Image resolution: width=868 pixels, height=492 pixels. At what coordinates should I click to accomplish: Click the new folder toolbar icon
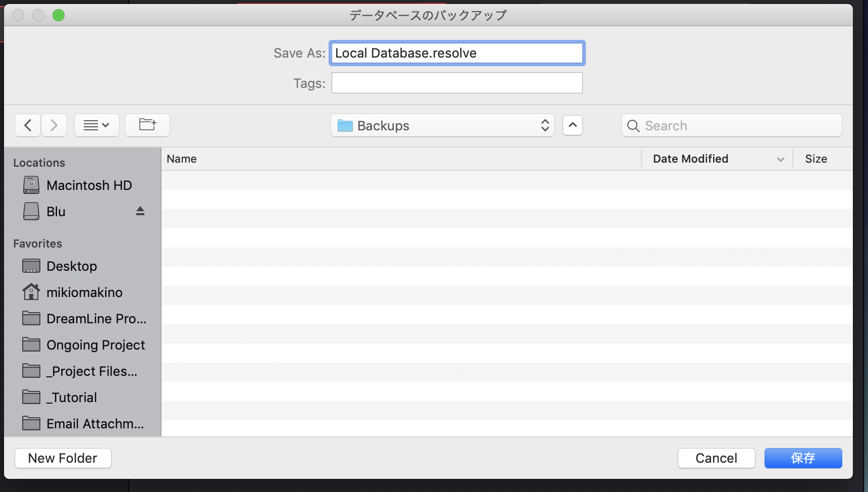coord(147,125)
